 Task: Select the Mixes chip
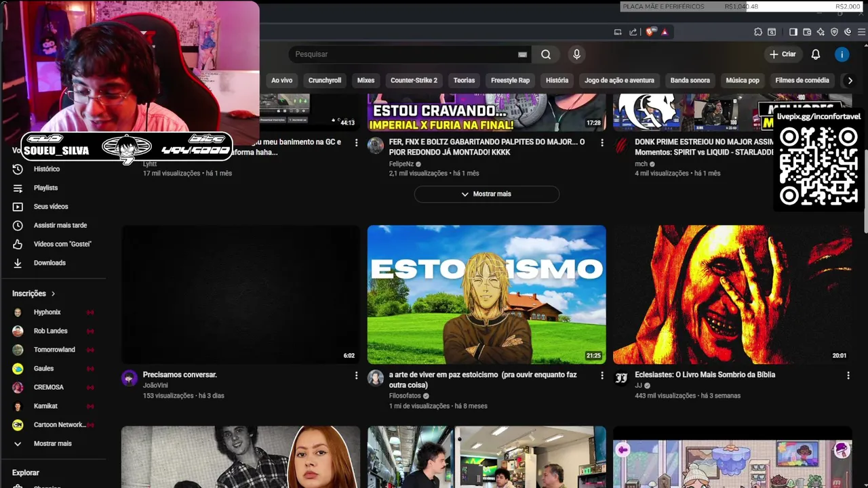(366, 80)
